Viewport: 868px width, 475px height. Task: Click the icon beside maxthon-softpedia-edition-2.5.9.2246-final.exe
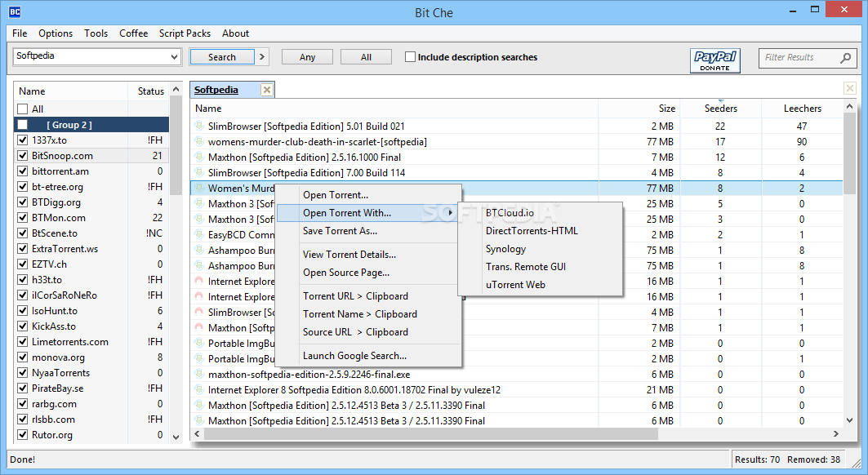coord(199,375)
